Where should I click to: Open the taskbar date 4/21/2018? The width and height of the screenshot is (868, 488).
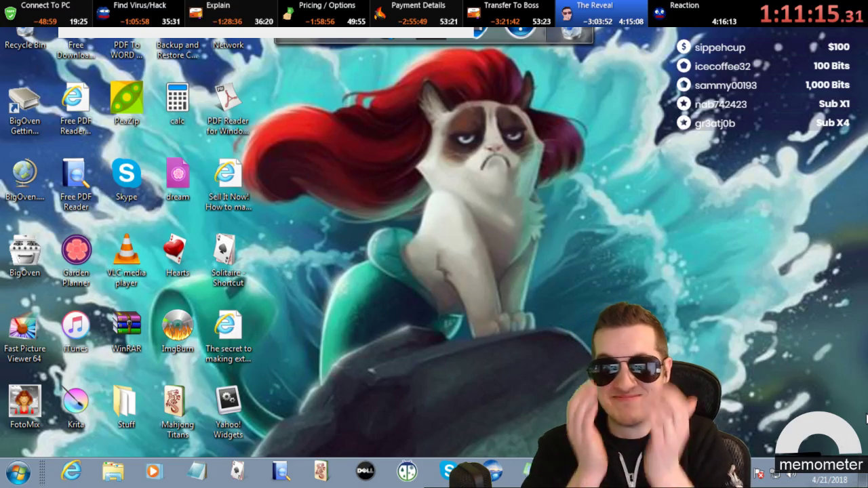[x=829, y=480]
